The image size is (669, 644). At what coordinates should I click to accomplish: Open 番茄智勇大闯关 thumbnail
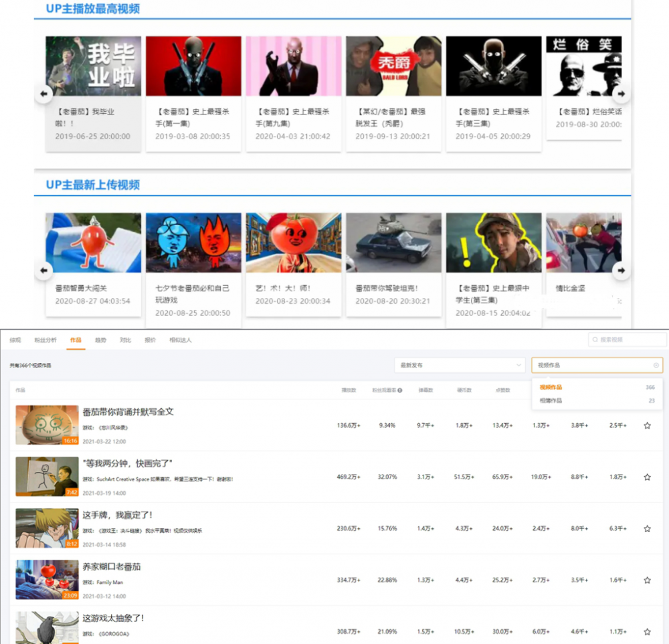94,242
